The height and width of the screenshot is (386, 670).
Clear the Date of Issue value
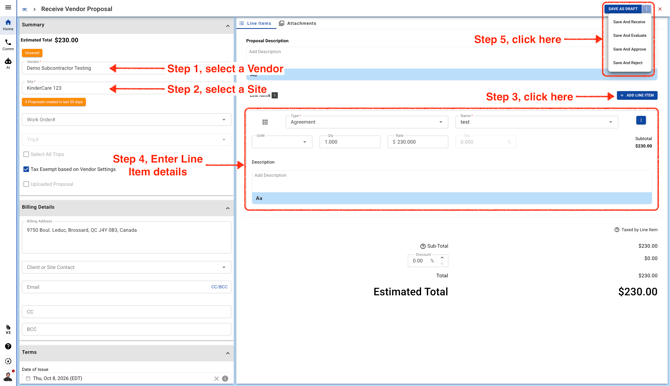pyautogui.click(x=216, y=378)
